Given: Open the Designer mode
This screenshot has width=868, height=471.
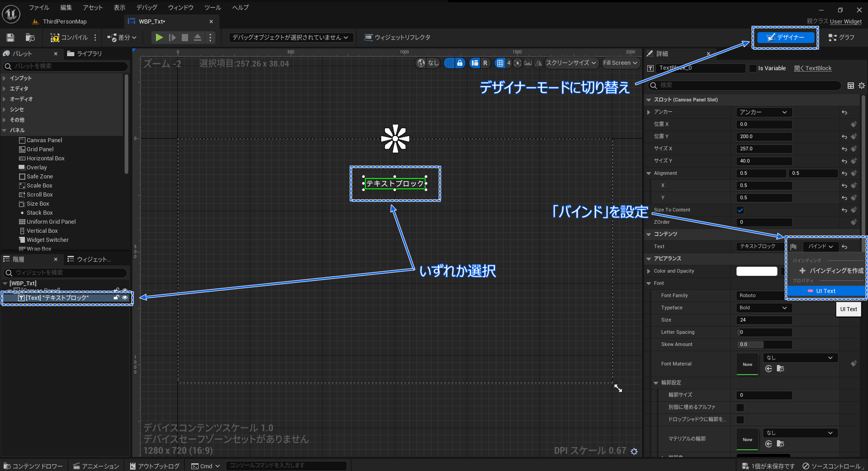Looking at the screenshot, I should [x=785, y=38].
